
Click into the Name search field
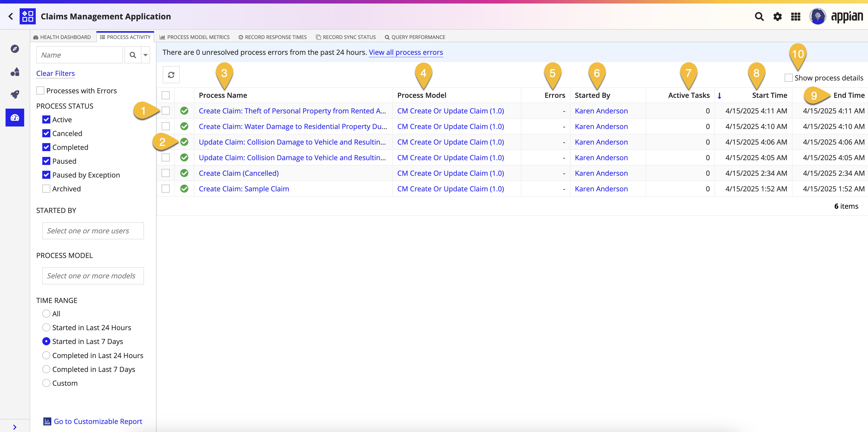(x=80, y=55)
